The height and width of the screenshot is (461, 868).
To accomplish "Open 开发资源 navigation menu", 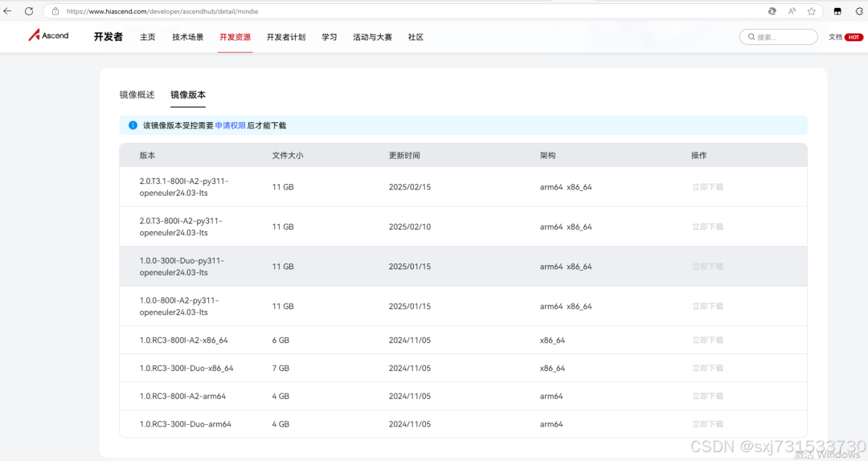I will click(x=235, y=37).
